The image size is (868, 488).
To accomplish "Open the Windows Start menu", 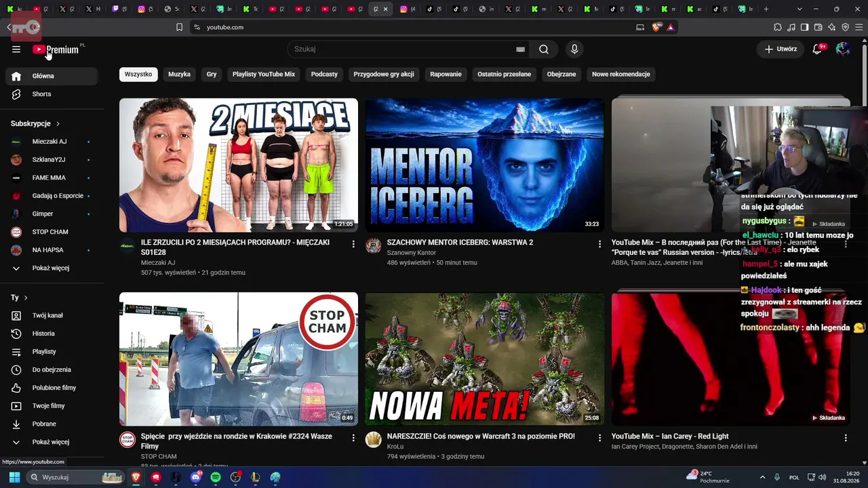I will 14,477.
